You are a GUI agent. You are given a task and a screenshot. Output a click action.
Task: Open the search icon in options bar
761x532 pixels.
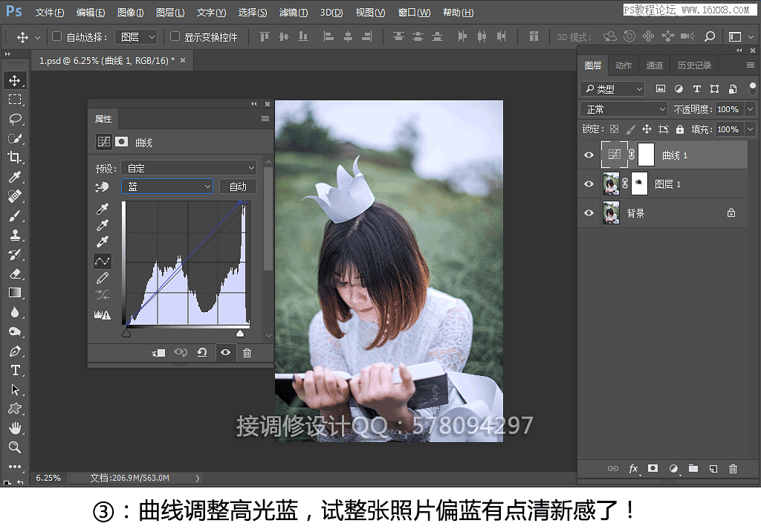point(710,36)
